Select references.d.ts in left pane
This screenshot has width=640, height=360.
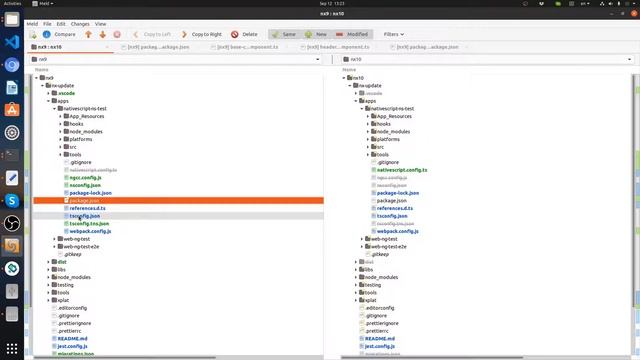tap(87, 209)
